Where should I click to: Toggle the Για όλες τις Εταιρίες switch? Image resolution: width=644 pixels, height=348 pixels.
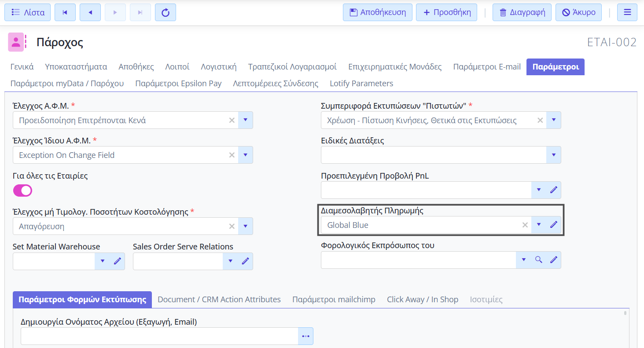click(x=23, y=190)
